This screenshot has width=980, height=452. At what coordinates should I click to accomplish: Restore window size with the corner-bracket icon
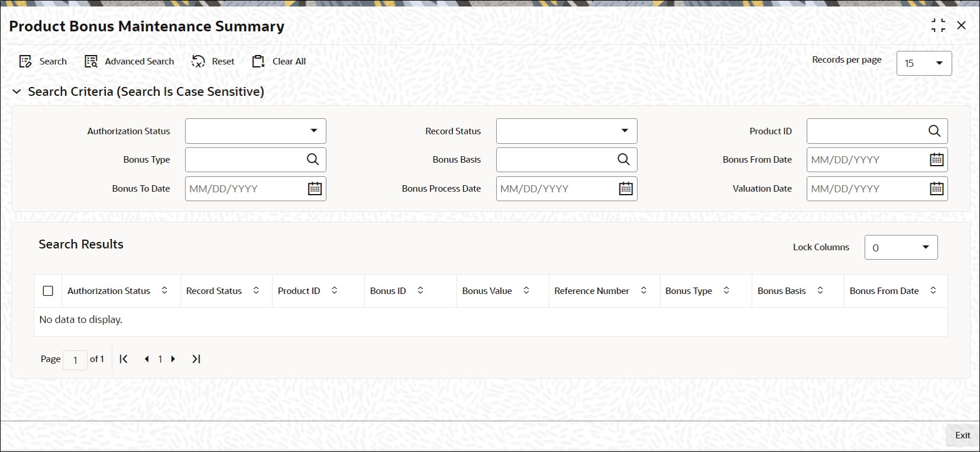click(x=938, y=25)
